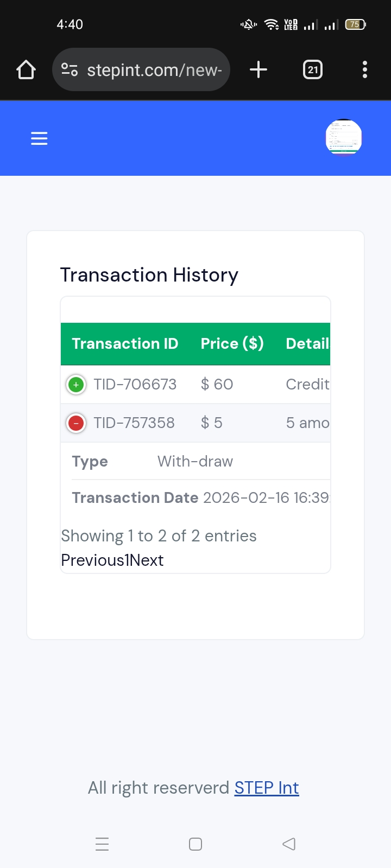Screen dimensions: 391x868
Task: Open site settings icon in address bar
Action: [70, 69]
